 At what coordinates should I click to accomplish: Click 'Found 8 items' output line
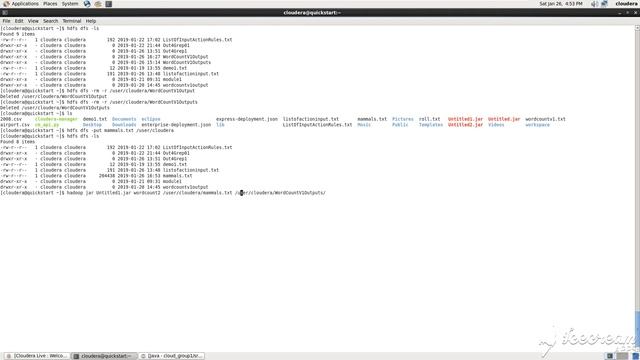pyautogui.click(x=18, y=142)
